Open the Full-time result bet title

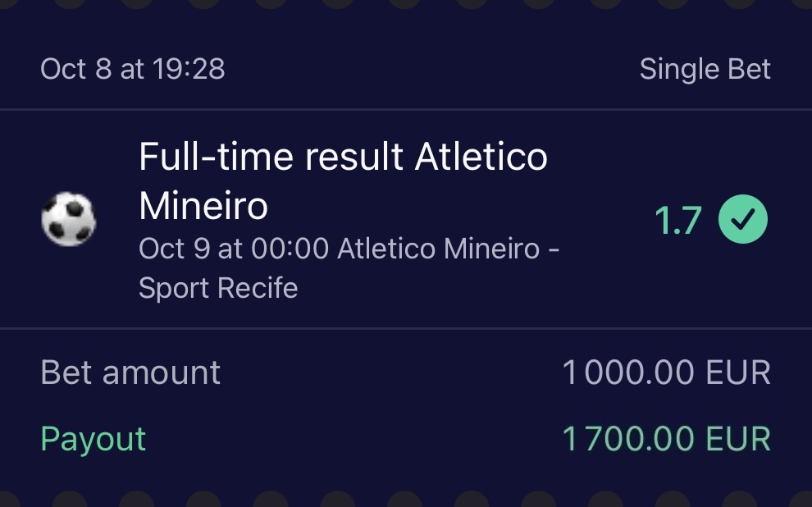[x=343, y=156]
